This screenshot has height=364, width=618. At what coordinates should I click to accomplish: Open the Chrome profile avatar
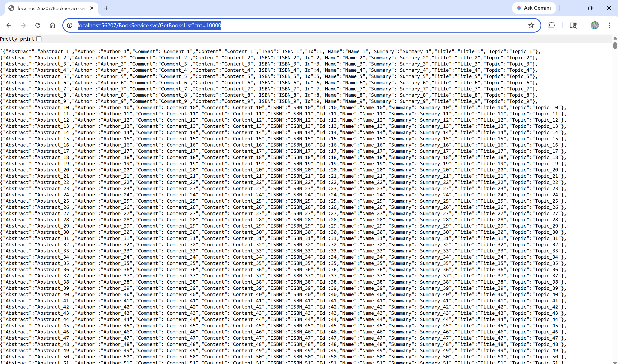tap(595, 25)
